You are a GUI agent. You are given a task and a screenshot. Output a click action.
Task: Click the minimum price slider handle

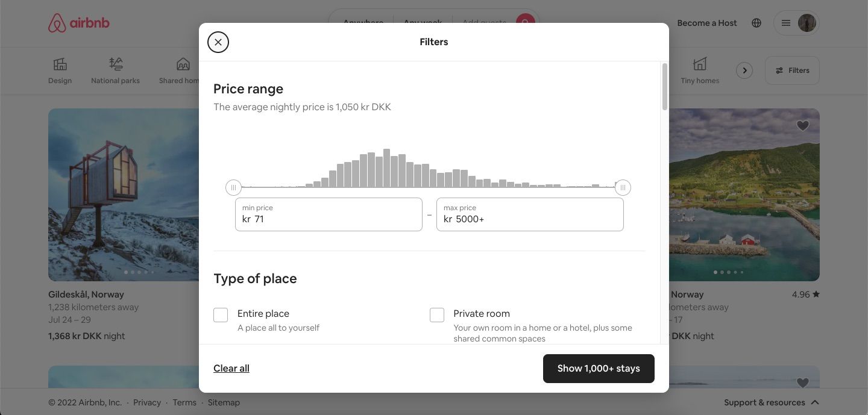[233, 188]
